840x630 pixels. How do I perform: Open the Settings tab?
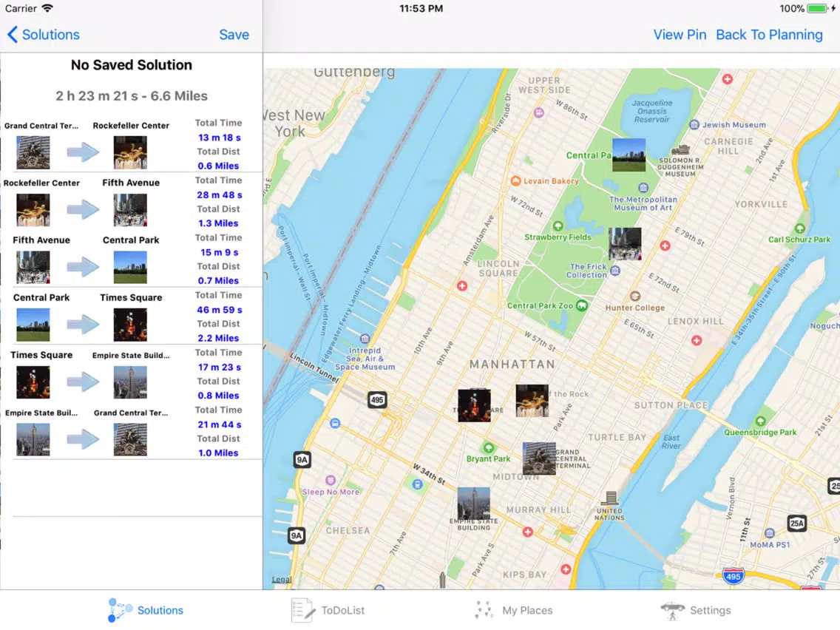[695, 610]
